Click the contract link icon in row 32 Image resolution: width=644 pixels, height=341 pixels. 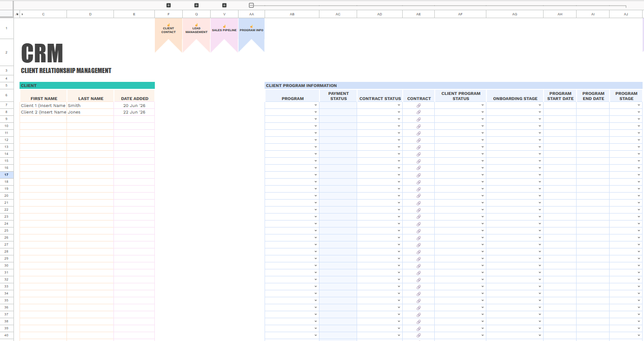click(x=418, y=280)
